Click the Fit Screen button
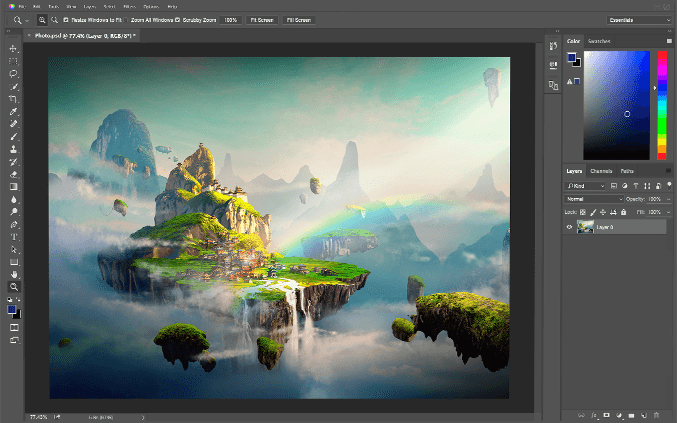677x423 pixels. pos(263,19)
